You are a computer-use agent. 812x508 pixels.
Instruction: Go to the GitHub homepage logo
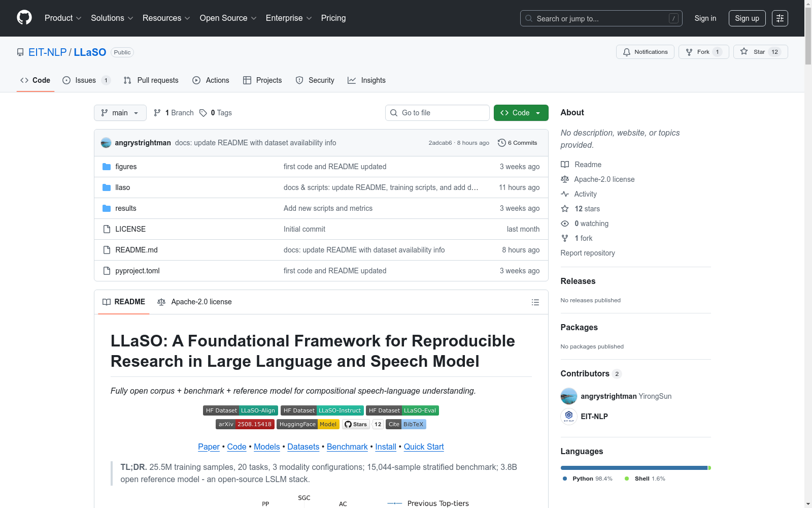click(24, 18)
